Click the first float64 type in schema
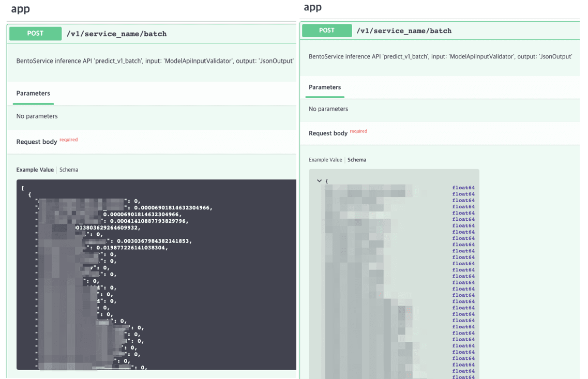The width and height of the screenshot is (588, 379). tap(463, 188)
